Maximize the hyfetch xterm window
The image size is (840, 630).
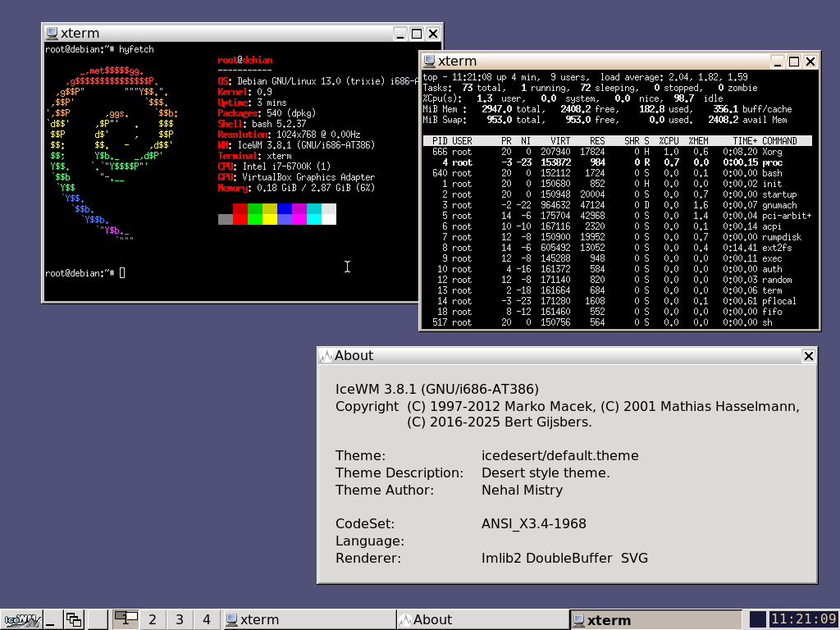tap(416, 33)
